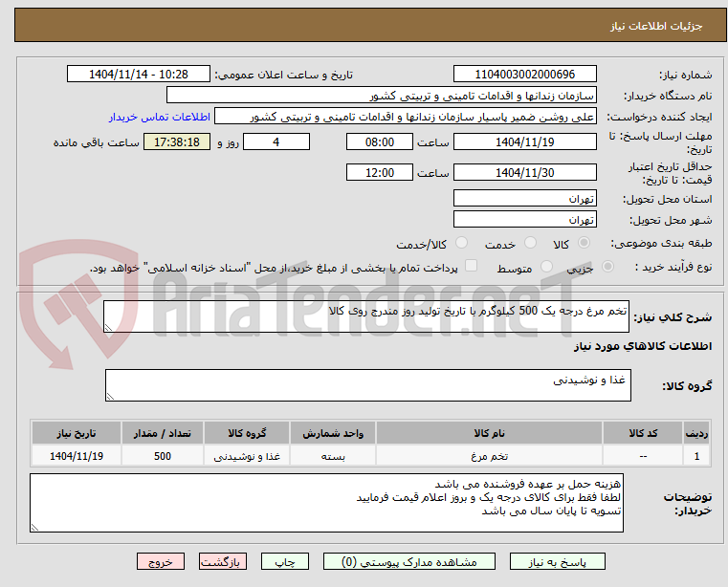
Task: Open 'اطلاعات تماس خریدار' link
Action: [x=159, y=117]
